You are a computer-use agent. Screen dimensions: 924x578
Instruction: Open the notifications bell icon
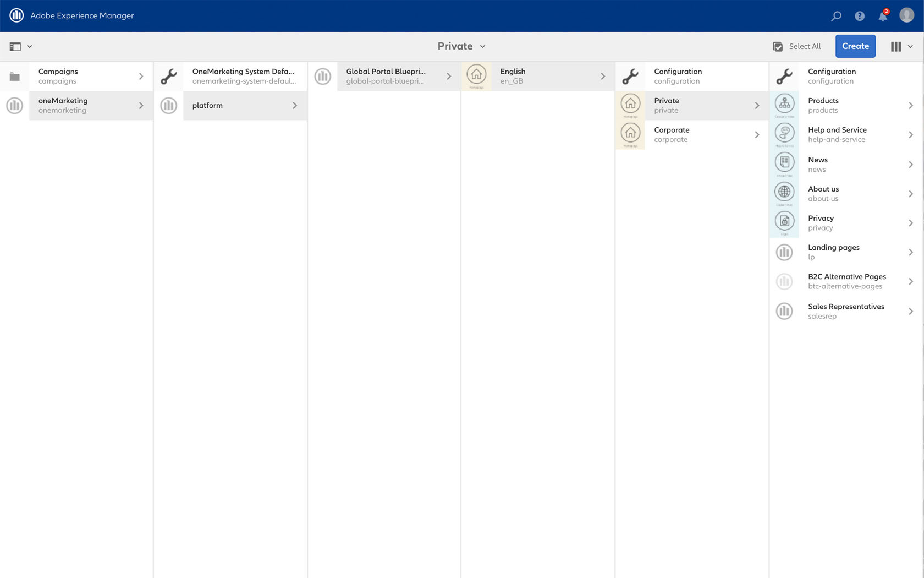(x=883, y=16)
